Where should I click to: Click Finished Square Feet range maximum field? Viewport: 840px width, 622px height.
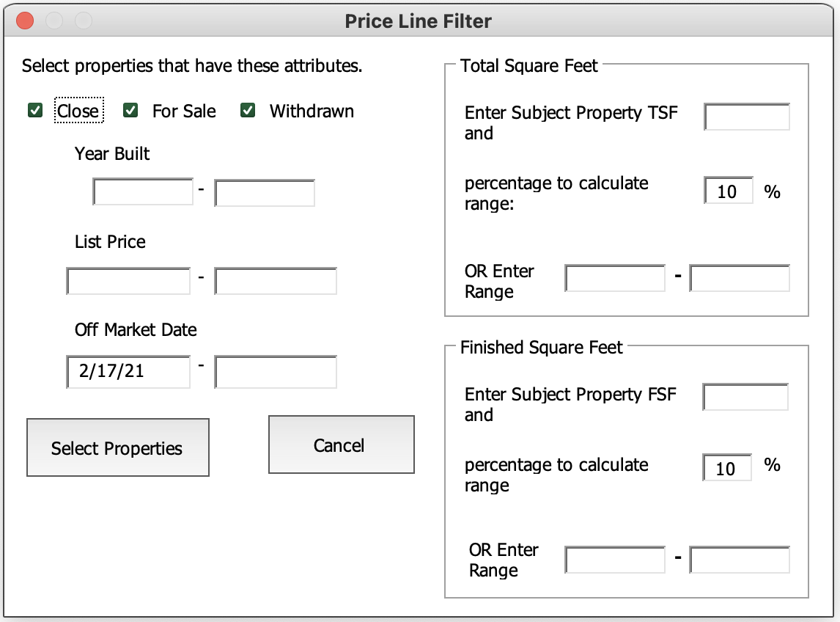point(740,560)
